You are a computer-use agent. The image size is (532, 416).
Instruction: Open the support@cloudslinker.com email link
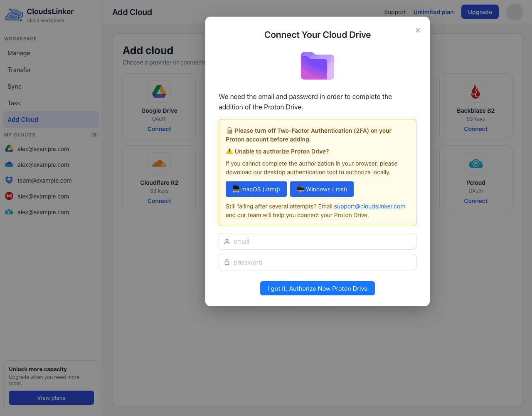(x=369, y=206)
